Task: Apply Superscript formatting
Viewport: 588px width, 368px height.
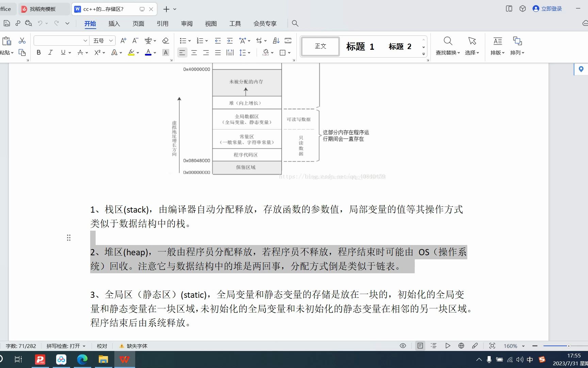Action: [97, 52]
